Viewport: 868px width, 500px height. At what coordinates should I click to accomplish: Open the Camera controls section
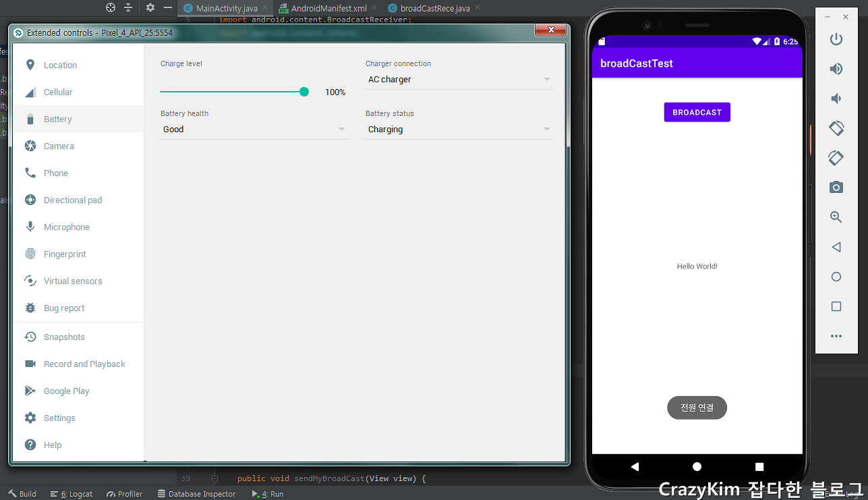pyautogui.click(x=78, y=146)
